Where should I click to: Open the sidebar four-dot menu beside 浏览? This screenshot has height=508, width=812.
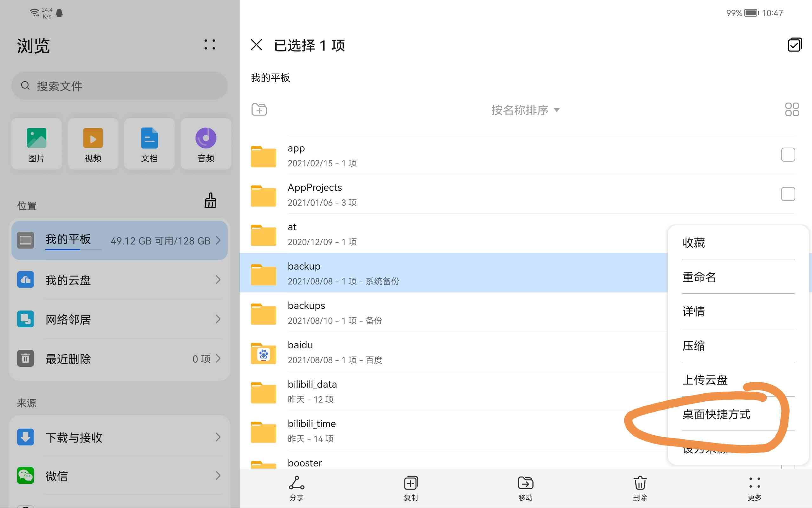[210, 45]
